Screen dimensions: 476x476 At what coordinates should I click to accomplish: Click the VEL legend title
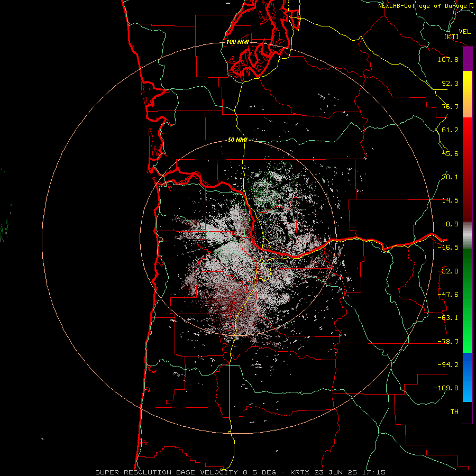464,32
